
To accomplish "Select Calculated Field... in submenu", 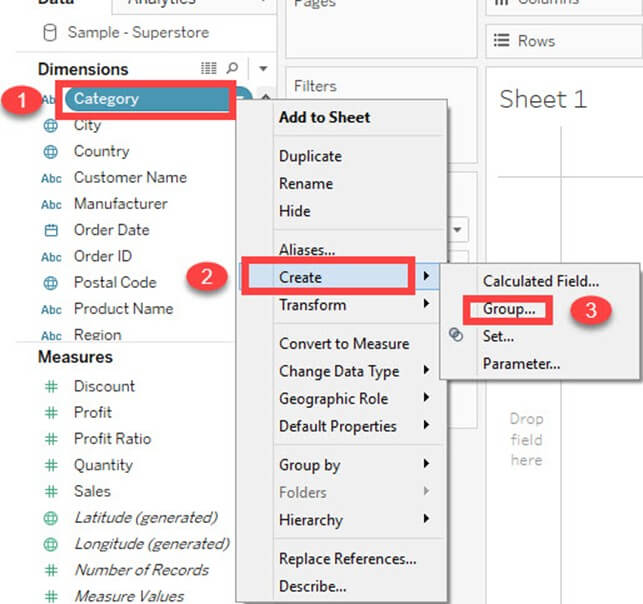I will (541, 282).
